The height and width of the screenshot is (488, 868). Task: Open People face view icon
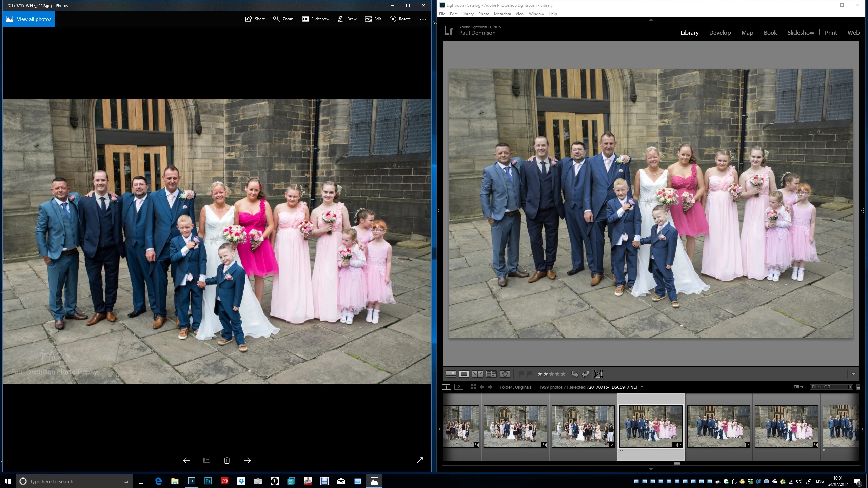tap(505, 374)
